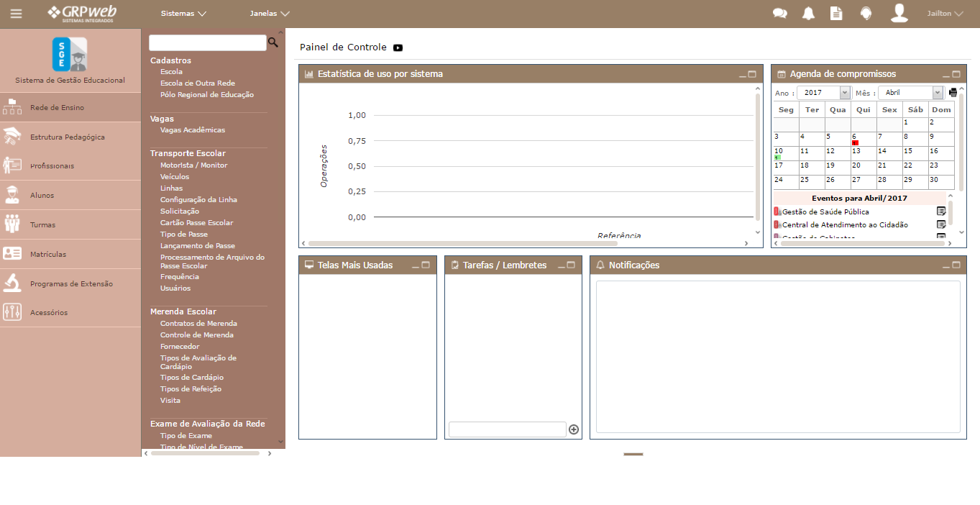Select Matrículas in the left sidebar

pyautogui.click(x=48, y=254)
